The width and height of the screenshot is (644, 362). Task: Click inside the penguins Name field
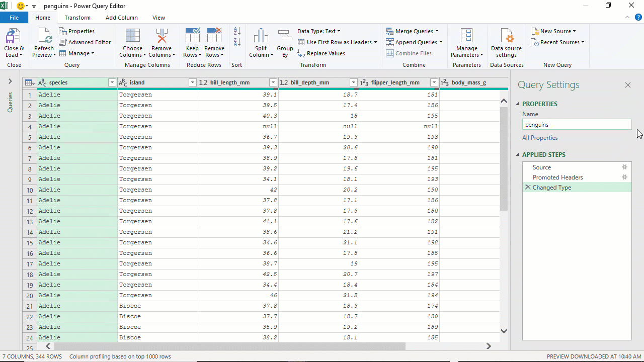click(x=577, y=124)
